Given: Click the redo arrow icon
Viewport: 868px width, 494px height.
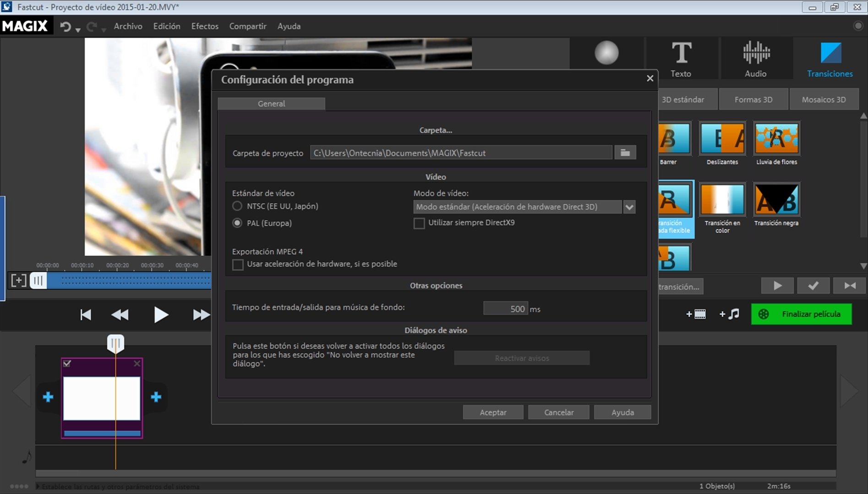Looking at the screenshot, I should click(92, 27).
